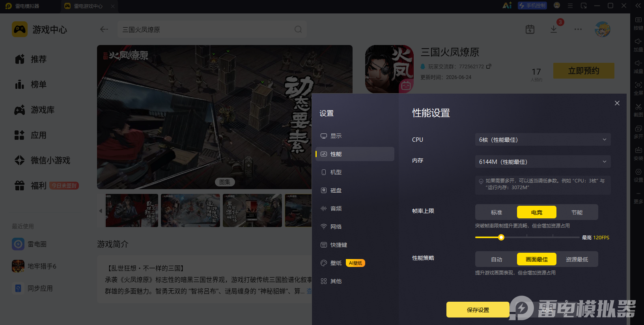644x325 pixels.
Task: Open 福利 rewards in sidebar
Action: (31, 186)
